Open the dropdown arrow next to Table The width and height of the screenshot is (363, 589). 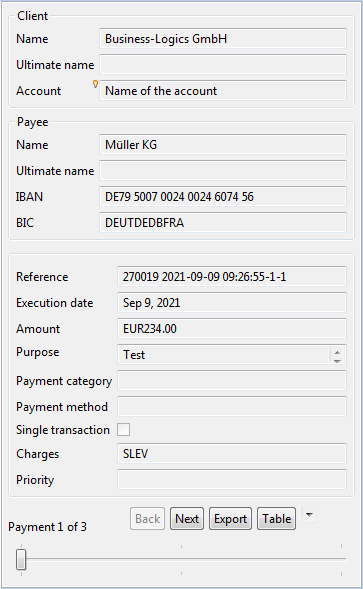(x=309, y=515)
